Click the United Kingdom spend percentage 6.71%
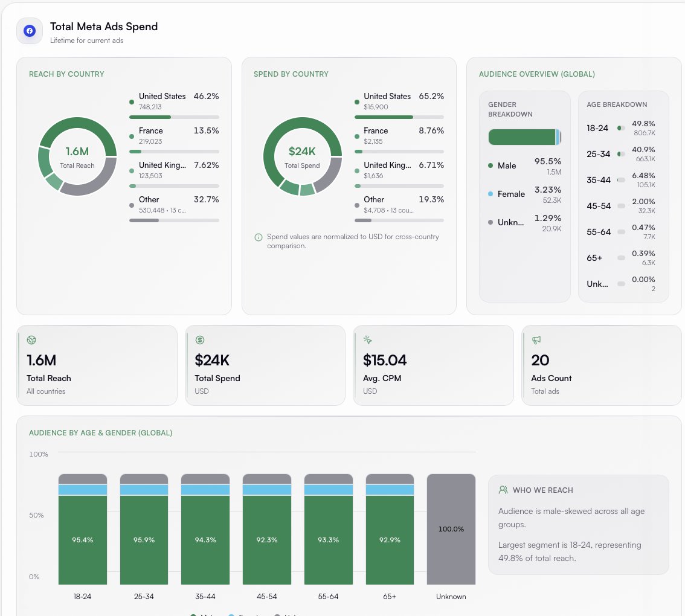Image resolution: width=685 pixels, height=616 pixels. pyautogui.click(x=431, y=165)
